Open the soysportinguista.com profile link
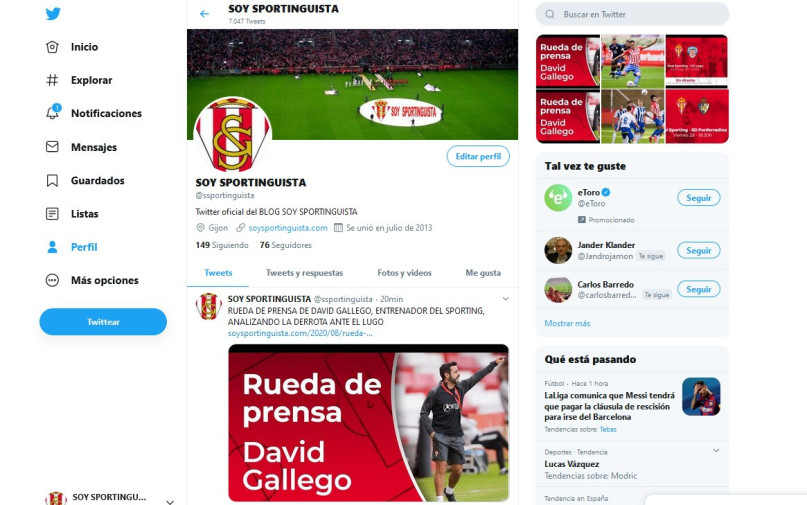The image size is (807, 505). click(288, 228)
